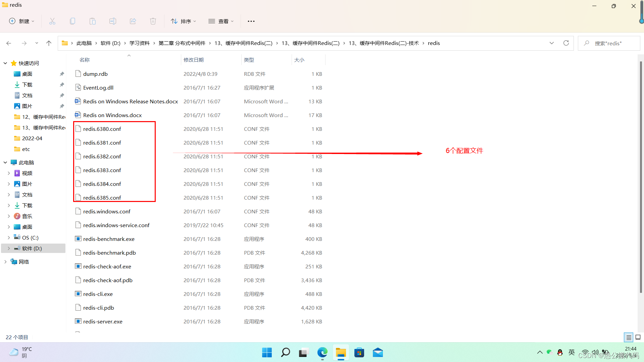Select file EventLog.dll
Screen dimensions: 644x362
(98, 88)
